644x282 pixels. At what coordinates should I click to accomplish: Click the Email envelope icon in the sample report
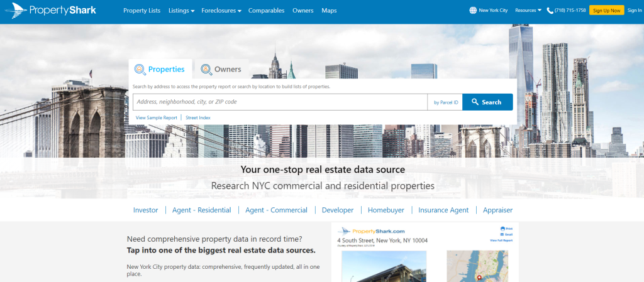[502, 234]
